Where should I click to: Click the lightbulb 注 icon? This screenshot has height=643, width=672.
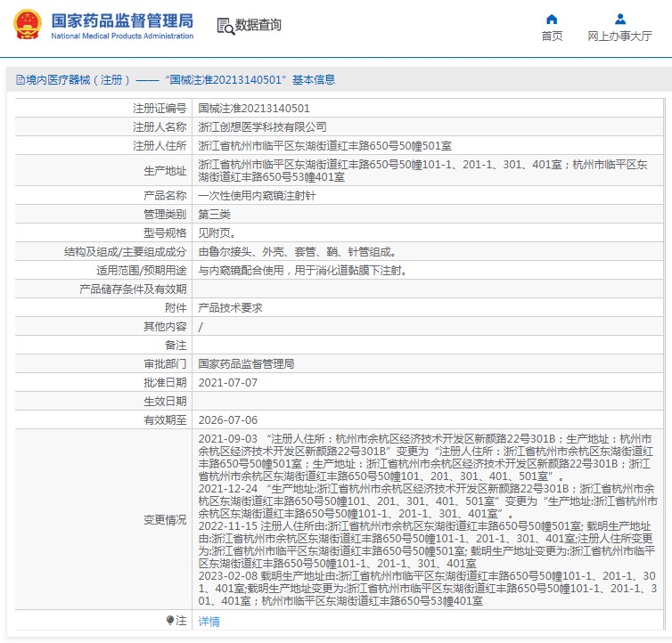tap(169, 621)
